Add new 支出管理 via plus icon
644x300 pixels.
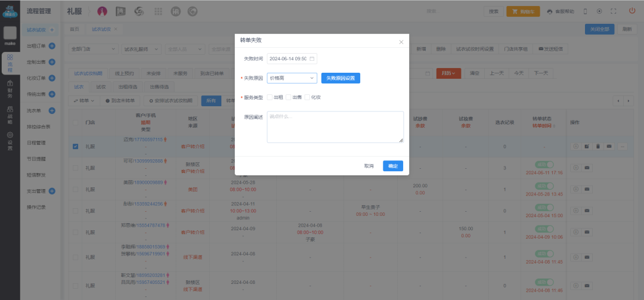click(x=52, y=191)
